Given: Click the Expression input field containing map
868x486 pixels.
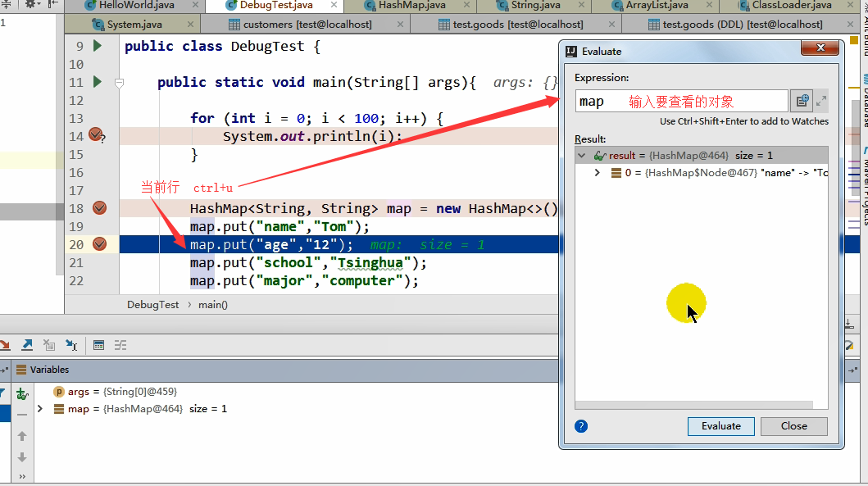Looking at the screenshot, I should coord(681,102).
